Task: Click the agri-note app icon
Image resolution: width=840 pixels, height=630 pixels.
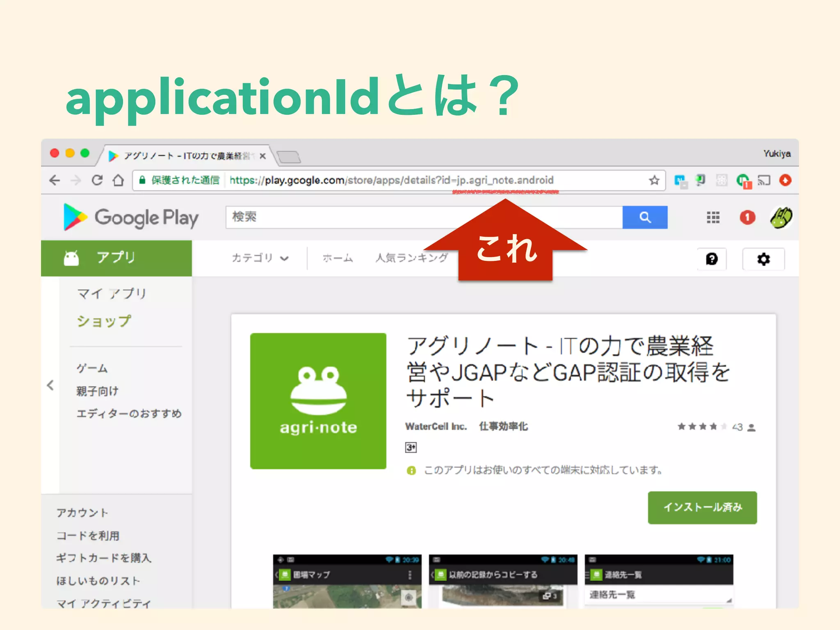Action: (x=318, y=401)
